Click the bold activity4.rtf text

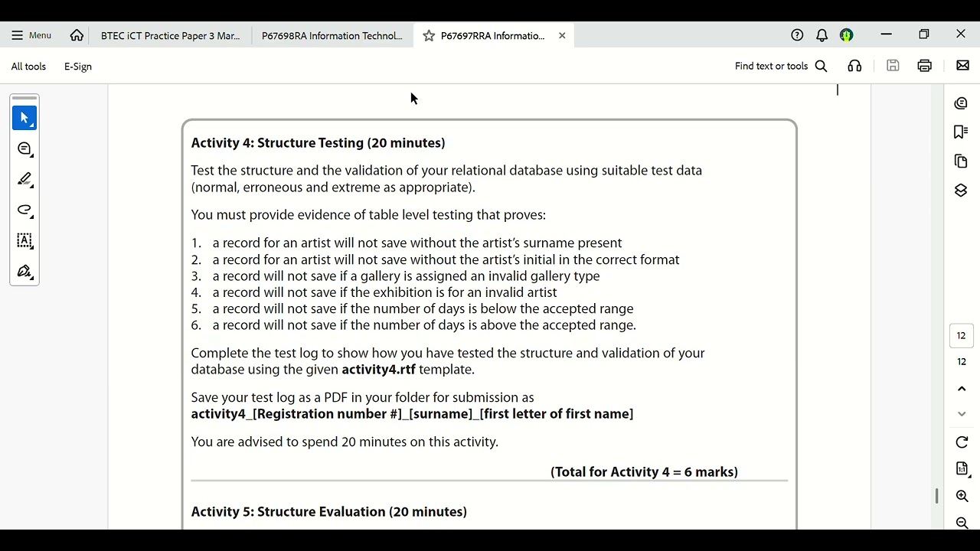tap(378, 370)
